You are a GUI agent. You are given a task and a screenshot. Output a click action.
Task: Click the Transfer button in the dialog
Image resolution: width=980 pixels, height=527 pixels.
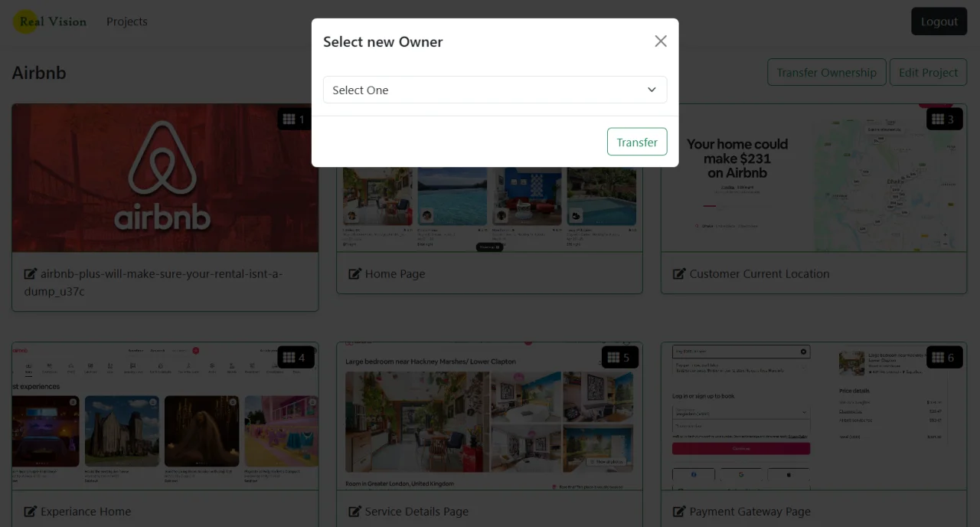(x=637, y=142)
